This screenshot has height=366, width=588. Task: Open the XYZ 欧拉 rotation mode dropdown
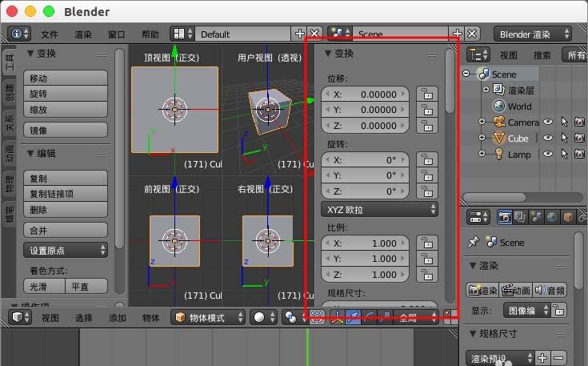[379, 210]
